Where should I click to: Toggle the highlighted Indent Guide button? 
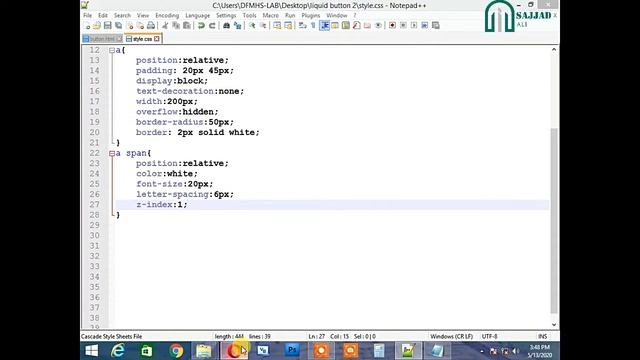[x=324, y=25]
